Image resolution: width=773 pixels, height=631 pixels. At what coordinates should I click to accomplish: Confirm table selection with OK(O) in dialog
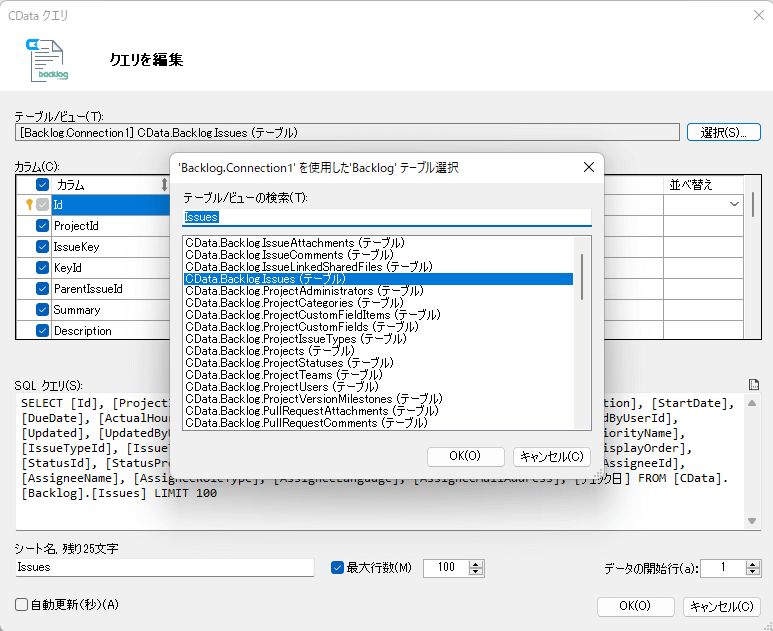coord(465,456)
